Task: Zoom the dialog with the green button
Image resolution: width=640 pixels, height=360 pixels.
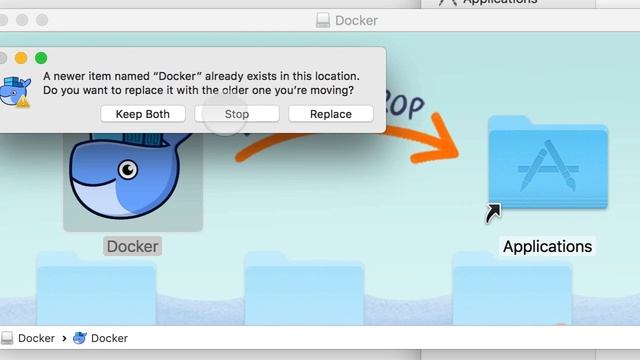Action: (41, 58)
